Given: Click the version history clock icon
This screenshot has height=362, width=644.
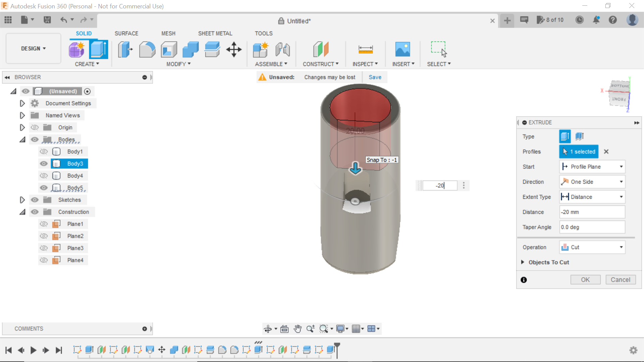Looking at the screenshot, I should pos(580,20).
